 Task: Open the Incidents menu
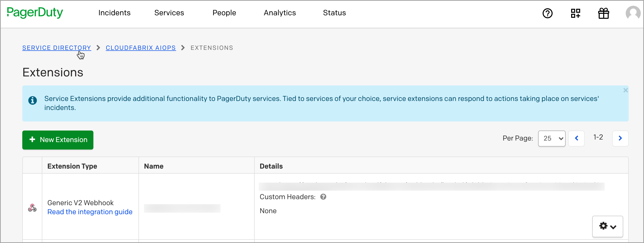(x=114, y=13)
